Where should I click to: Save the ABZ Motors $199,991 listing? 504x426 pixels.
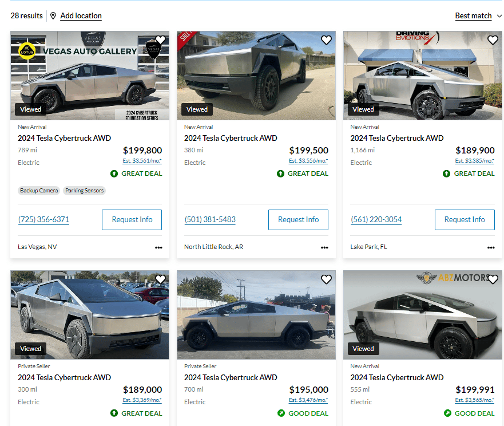tap(493, 279)
